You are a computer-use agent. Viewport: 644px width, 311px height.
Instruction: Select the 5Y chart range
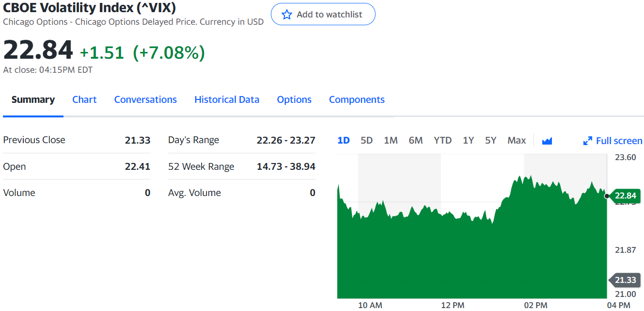click(x=491, y=140)
